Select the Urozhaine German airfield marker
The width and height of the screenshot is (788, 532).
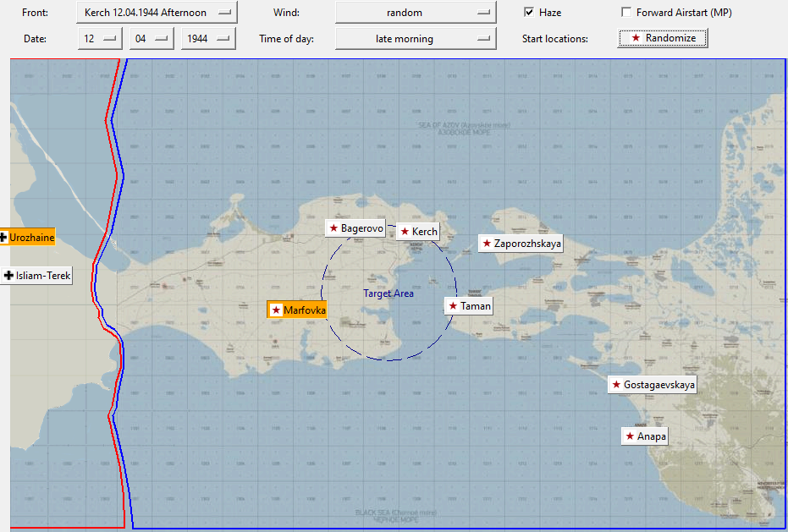(27, 237)
